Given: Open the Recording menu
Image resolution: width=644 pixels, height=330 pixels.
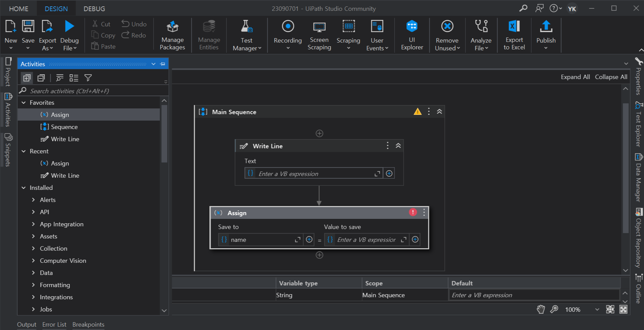Looking at the screenshot, I should 288,35.
